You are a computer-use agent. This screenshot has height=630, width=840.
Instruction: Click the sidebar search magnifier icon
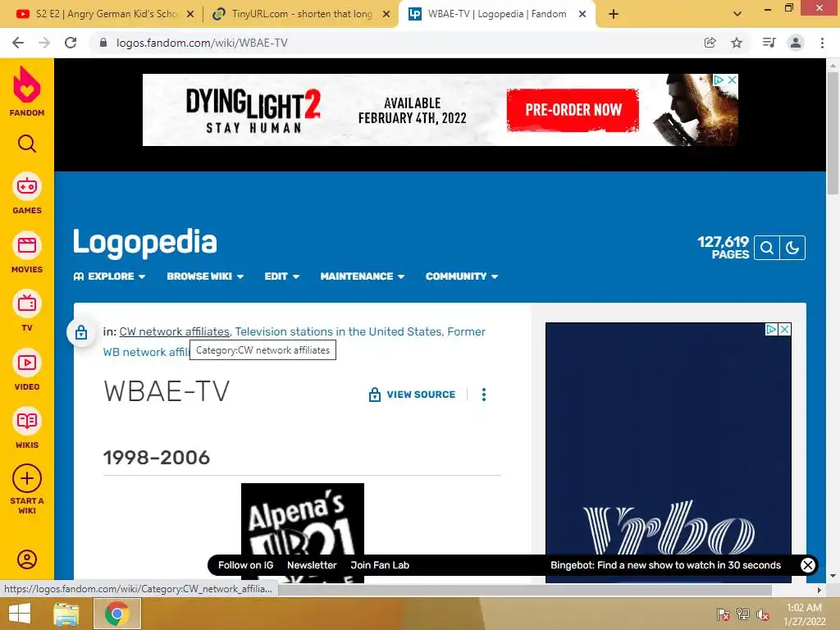[27, 144]
